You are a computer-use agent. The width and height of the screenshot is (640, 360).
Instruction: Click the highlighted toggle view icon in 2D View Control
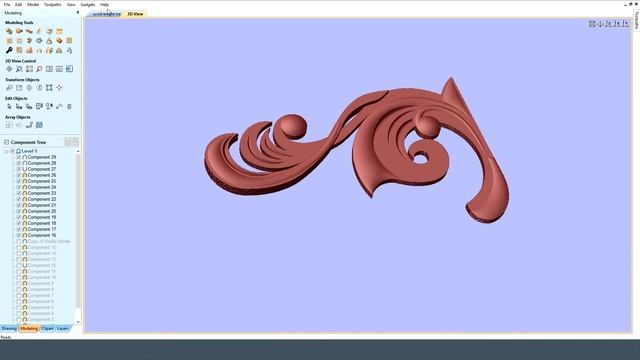click(x=69, y=69)
